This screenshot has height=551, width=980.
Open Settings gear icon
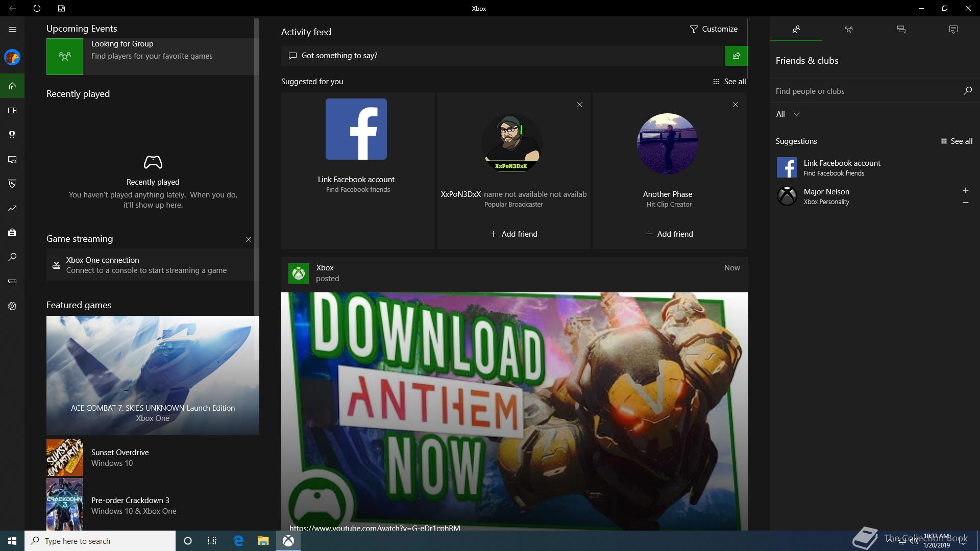pos(12,306)
